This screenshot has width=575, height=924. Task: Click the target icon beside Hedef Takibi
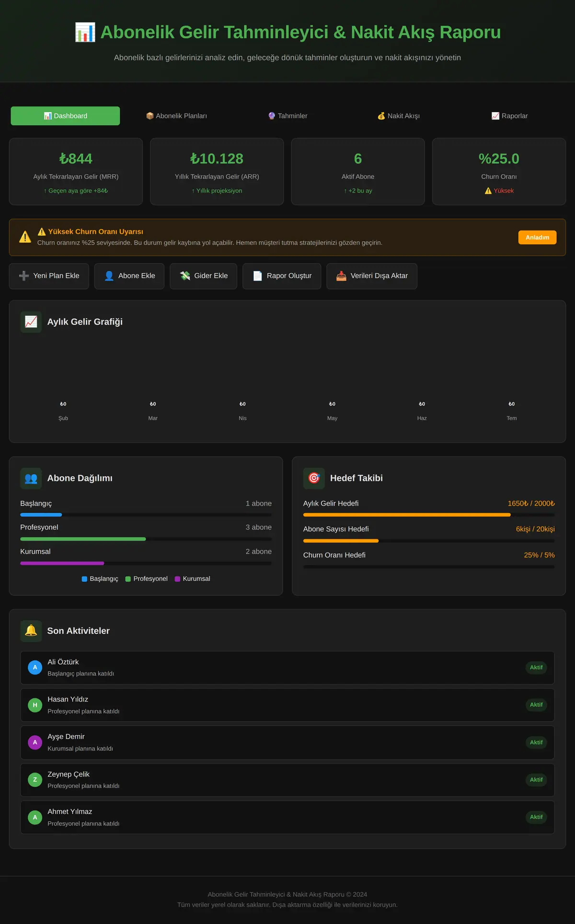pos(314,478)
